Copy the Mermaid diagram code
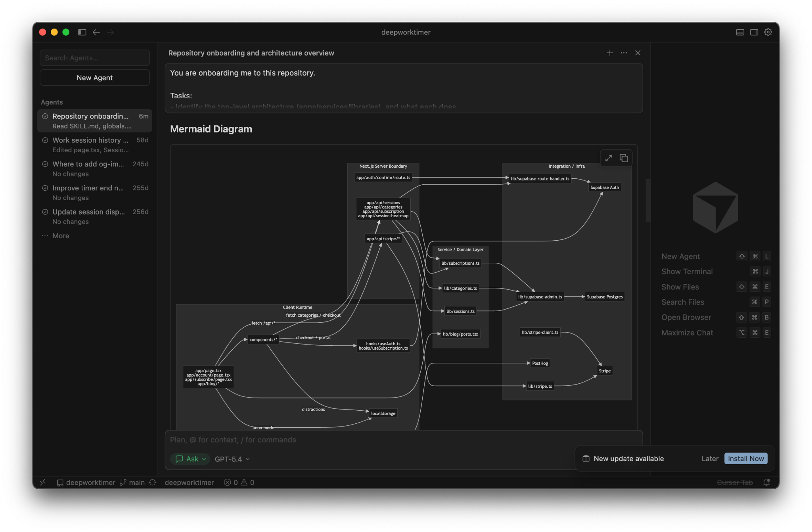The image size is (812, 532). click(624, 158)
